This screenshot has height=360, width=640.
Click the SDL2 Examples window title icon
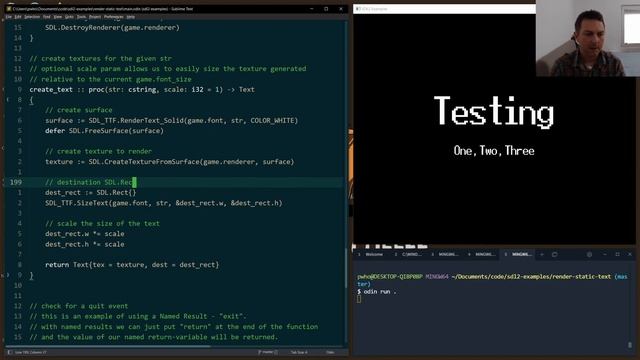coord(358,9)
